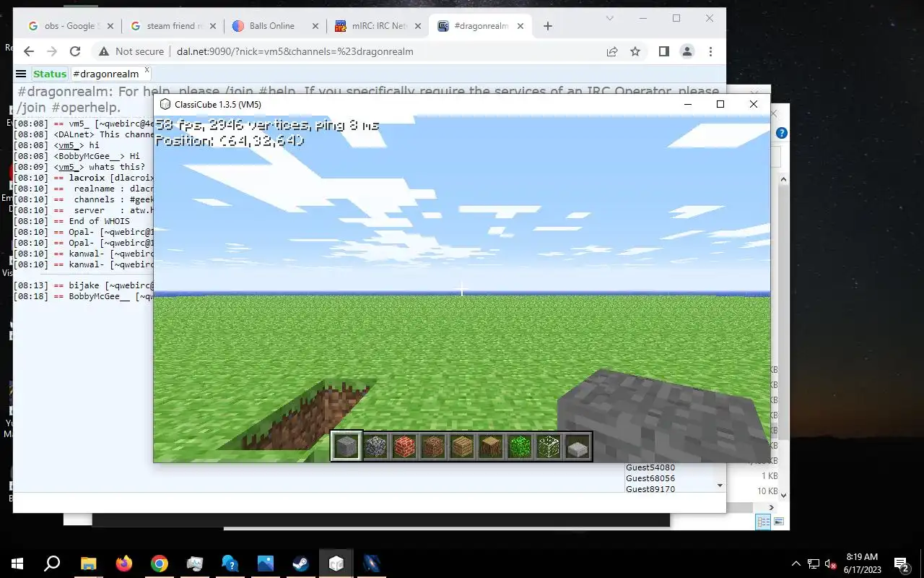Click BobbyMcGee__ nick in Hi message

click(x=90, y=156)
